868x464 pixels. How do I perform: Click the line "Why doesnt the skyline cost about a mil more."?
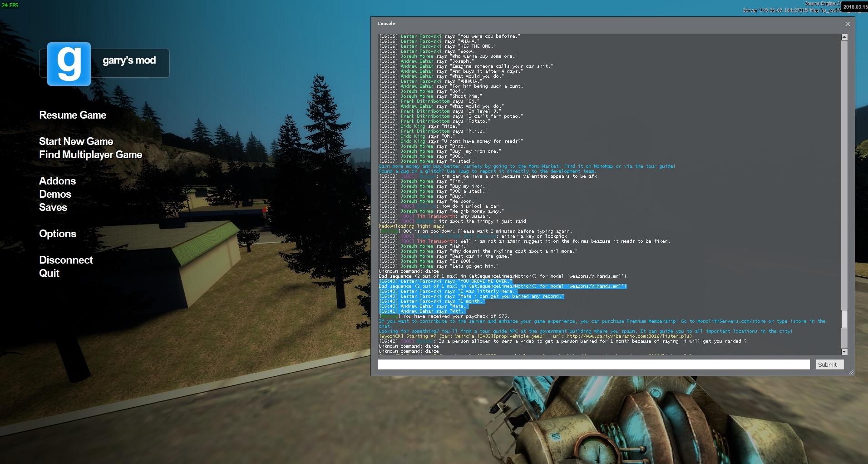pyautogui.click(x=478, y=251)
